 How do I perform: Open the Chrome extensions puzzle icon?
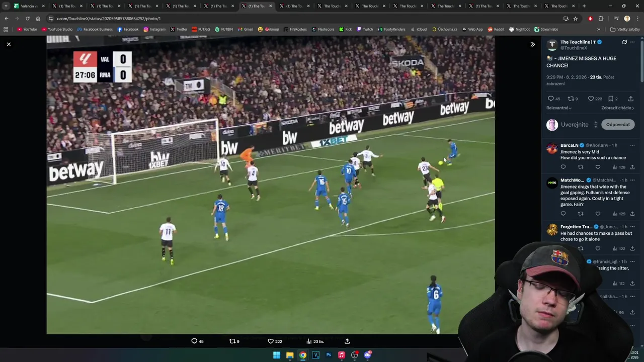[601, 19]
